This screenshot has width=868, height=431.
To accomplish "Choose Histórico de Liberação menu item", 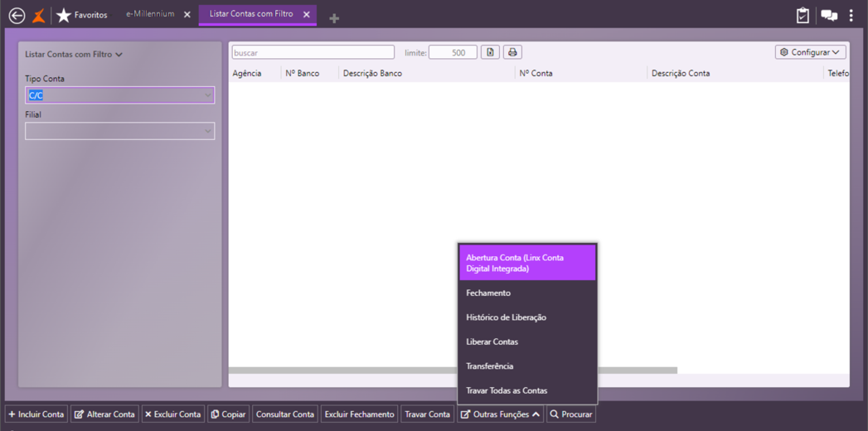I will click(x=506, y=317).
